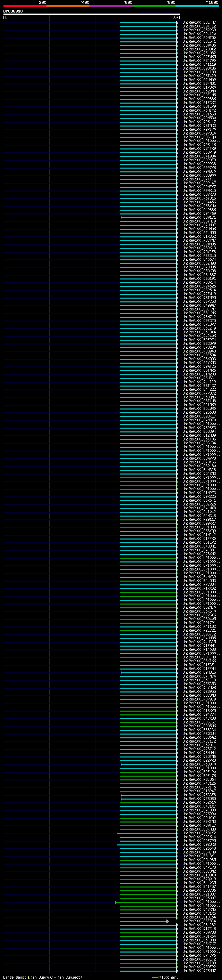Select the UniRef100_B4M328 label
This screenshot has height=980, width=222.
[199, 470]
